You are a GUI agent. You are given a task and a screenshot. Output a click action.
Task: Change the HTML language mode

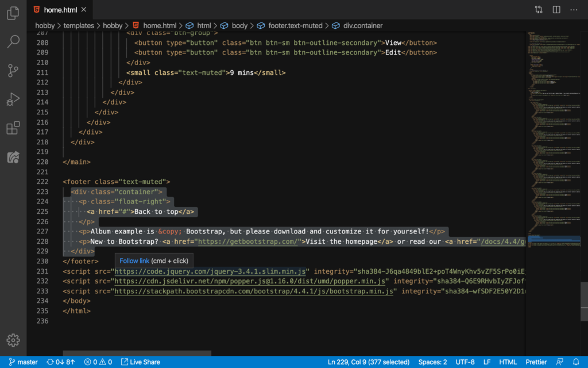click(x=508, y=362)
